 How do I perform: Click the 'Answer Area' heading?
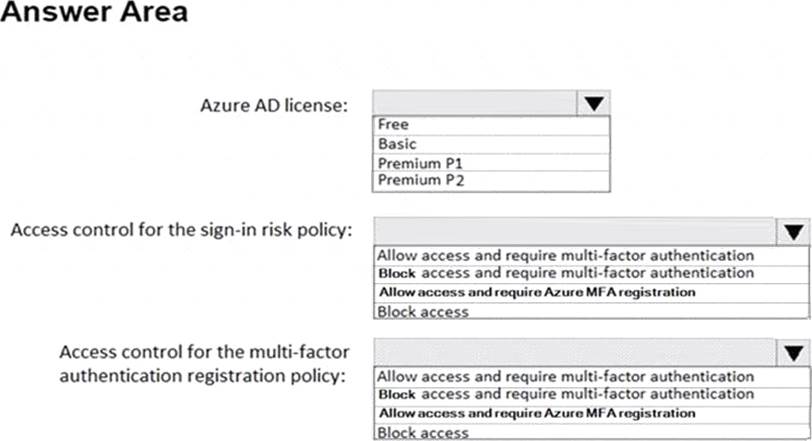coord(94,17)
